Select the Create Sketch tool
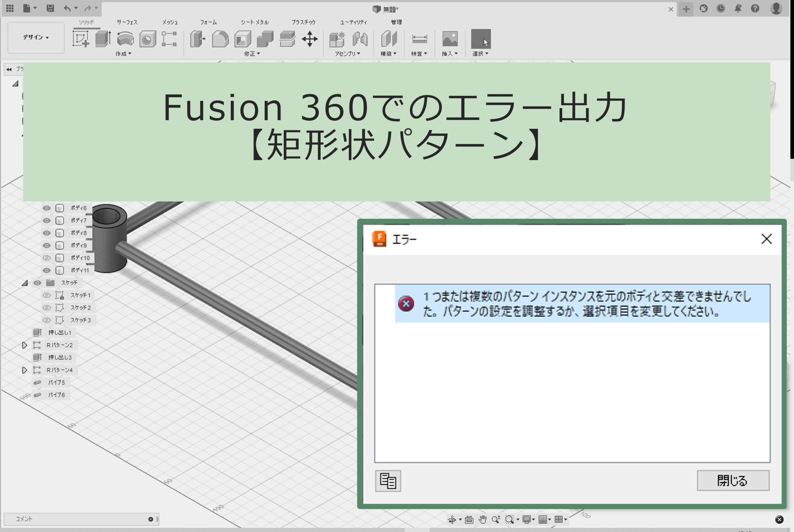 pos(81,39)
